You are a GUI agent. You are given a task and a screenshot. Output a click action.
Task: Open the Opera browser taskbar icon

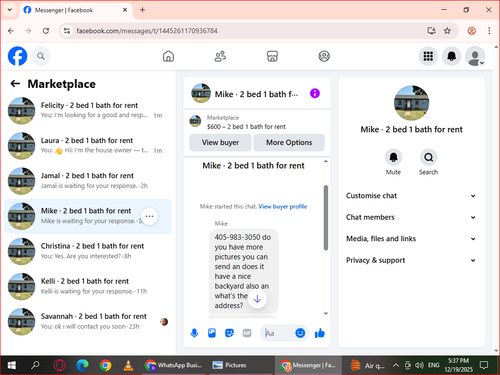(59, 365)
